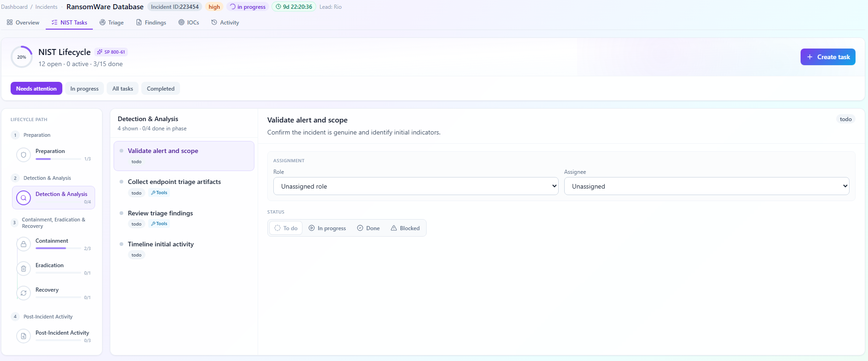This screenshot has height=361, width=868.
Task: Filter tasks by In progress
Action: pos(84,88)
